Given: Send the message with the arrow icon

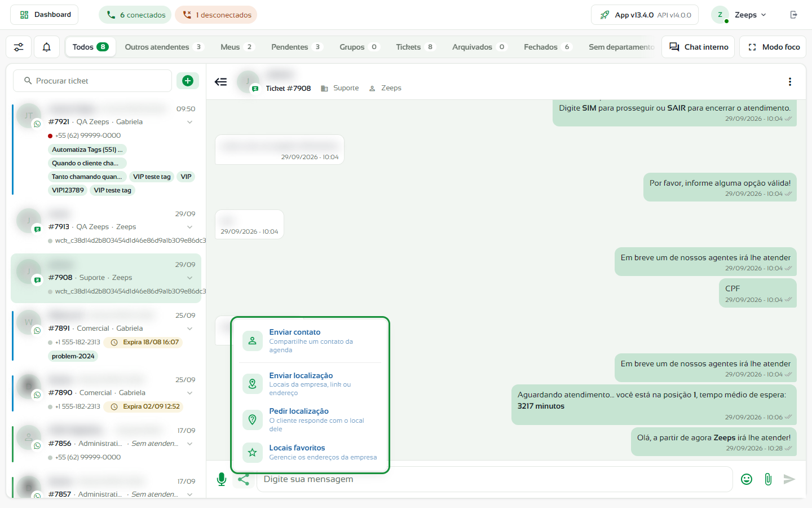Looking at the screenshot, I should (x=789, y=479).
